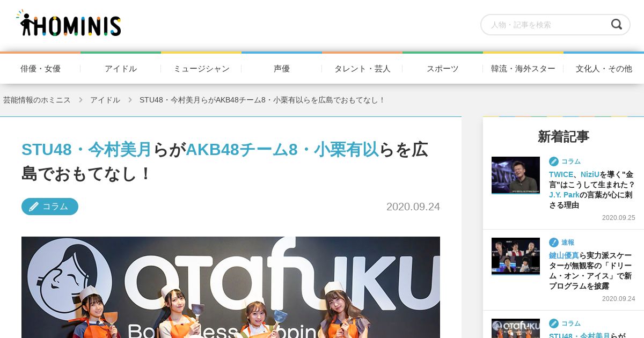Open the third sidebar otafuku thumbnail
The width and height of the screenshot is (644, 338).
pyautogui.click(x=516, y=328)
